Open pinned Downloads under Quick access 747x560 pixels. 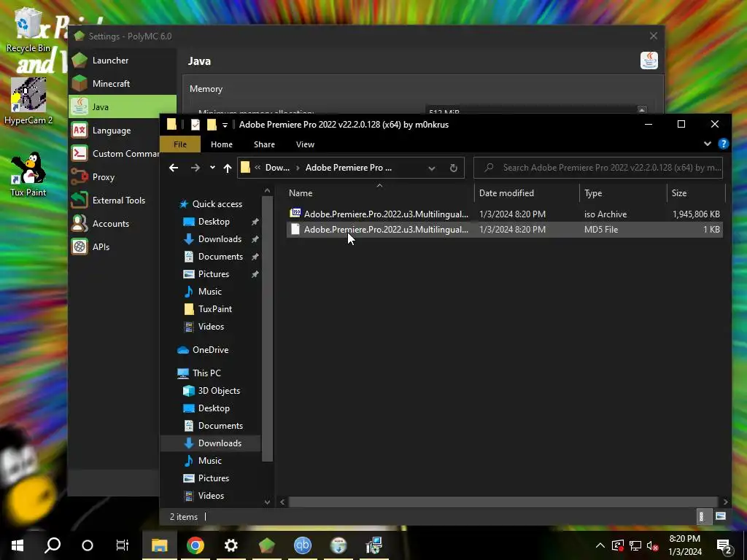click(x=220, y=238)
